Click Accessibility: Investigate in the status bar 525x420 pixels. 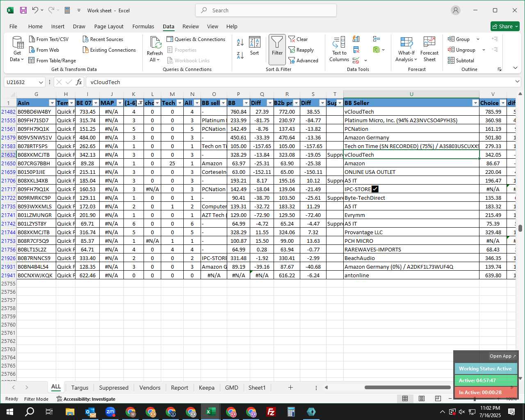coord(86,399)
